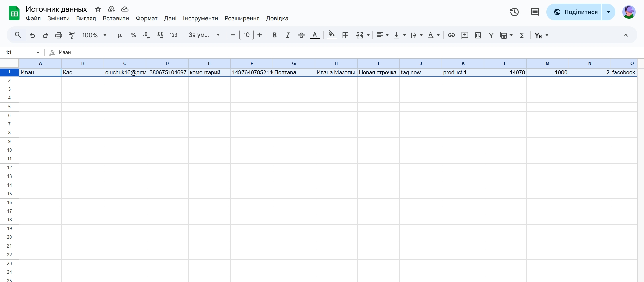Toggle bold formatting
This screenshot has height=282, width=644.
pyautogui.click(x=275, y=35)
